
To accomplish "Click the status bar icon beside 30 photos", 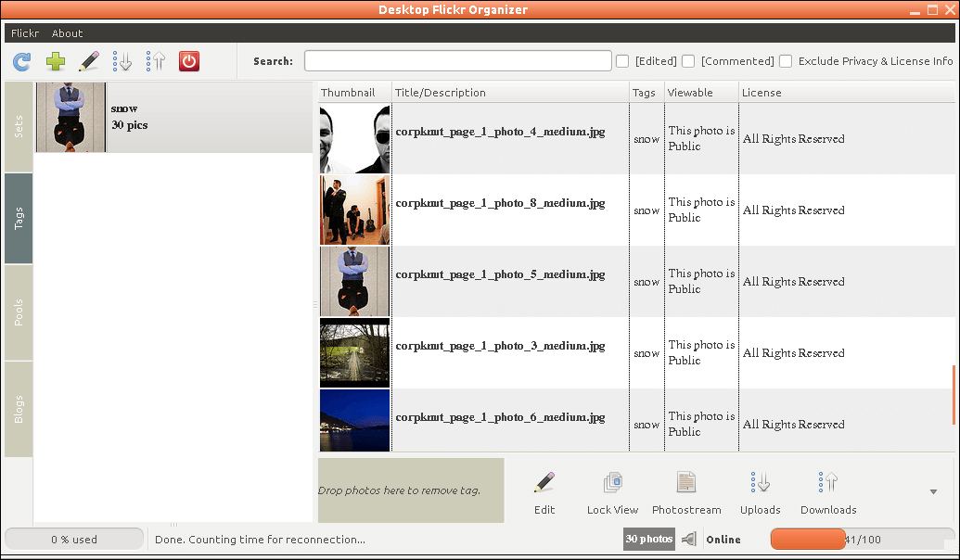I will [689, 540].
